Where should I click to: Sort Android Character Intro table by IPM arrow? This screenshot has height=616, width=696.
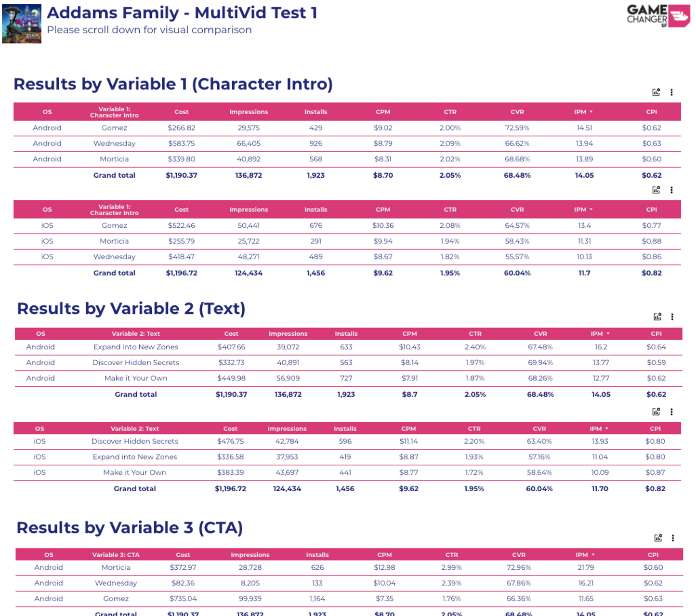[x=591, y=112]
